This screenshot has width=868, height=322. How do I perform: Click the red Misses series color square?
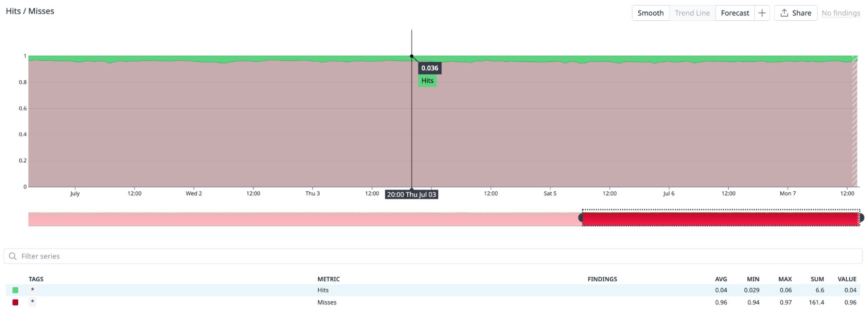(x=16, y=302)
